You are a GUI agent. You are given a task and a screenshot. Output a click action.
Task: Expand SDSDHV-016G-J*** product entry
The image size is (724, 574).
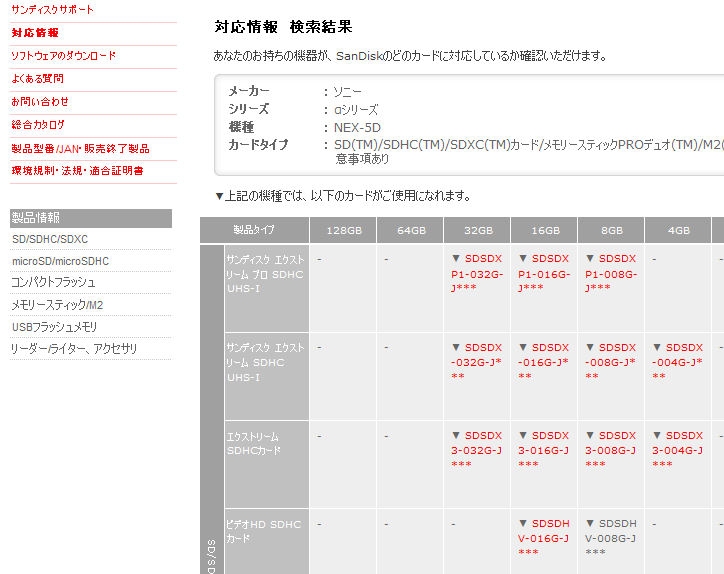(x=544, y=538)
